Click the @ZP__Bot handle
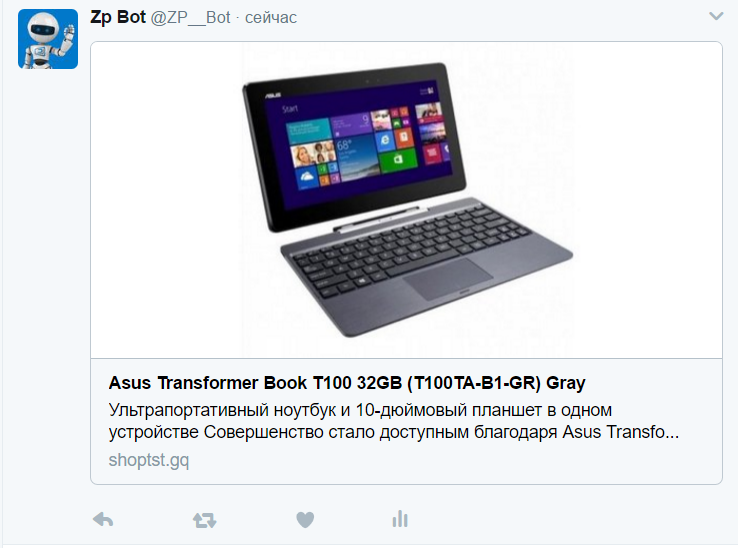 coord(190,18)
